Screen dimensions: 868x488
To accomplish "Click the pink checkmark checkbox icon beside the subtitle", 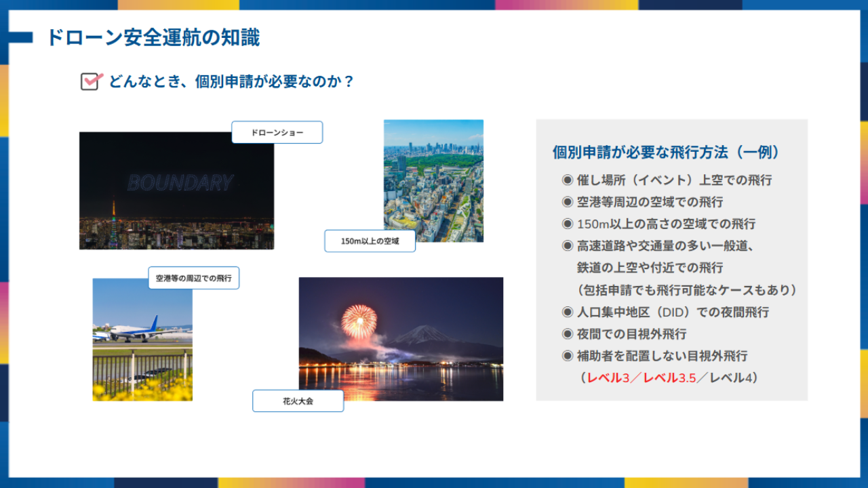I will click(x=91, y=81).
